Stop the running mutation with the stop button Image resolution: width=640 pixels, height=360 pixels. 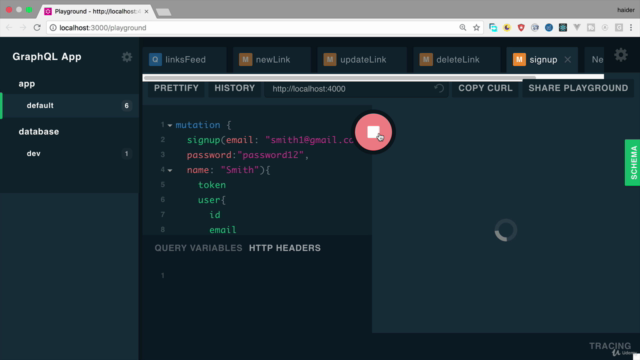373,132
